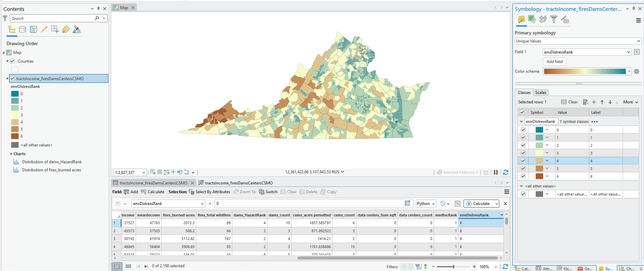Viewport: 644px width, 271px height.
Task: Uncheck tractsIncome_firesDamsCentersCSMO layer checkbox
Action: (12, 78)
